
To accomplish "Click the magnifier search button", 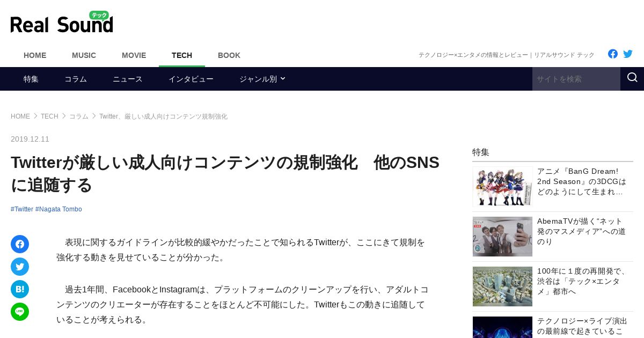I will pos(632,78).
